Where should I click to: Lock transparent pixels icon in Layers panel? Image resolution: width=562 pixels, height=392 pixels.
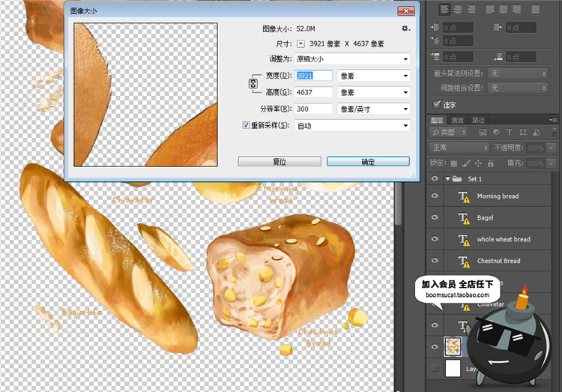pyautogui.click(x=454, y=163)
